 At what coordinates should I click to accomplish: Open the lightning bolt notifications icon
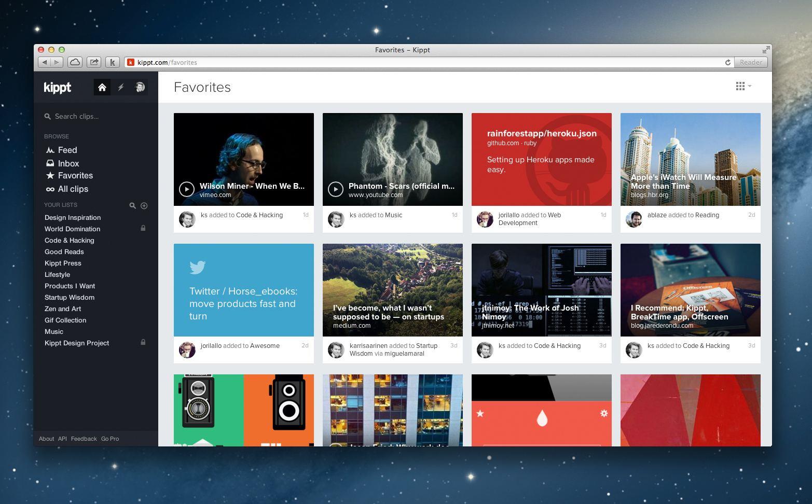point(121,87)
